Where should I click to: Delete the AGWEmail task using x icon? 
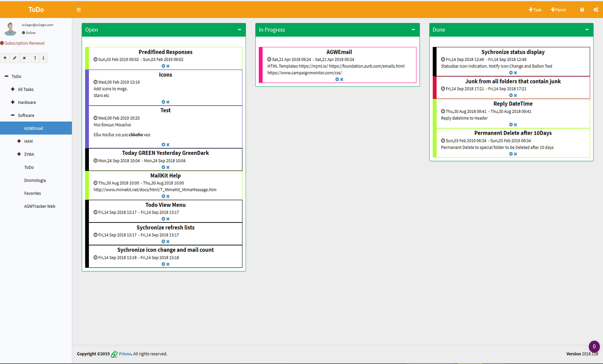click(342, 80)
